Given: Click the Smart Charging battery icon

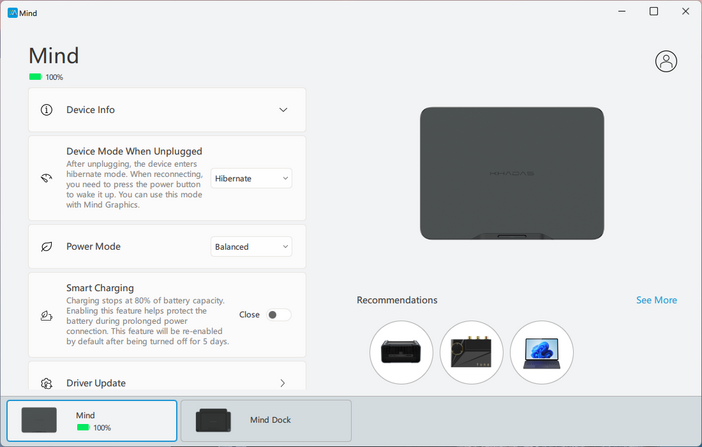Looking at the screenshot, I should pos(47,315).
